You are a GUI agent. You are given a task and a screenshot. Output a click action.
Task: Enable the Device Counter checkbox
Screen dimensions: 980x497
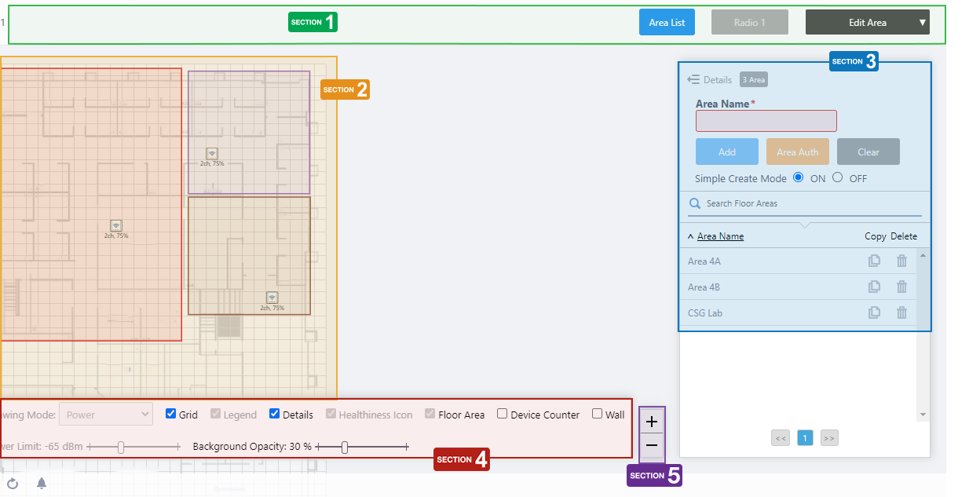coord(503,414)
